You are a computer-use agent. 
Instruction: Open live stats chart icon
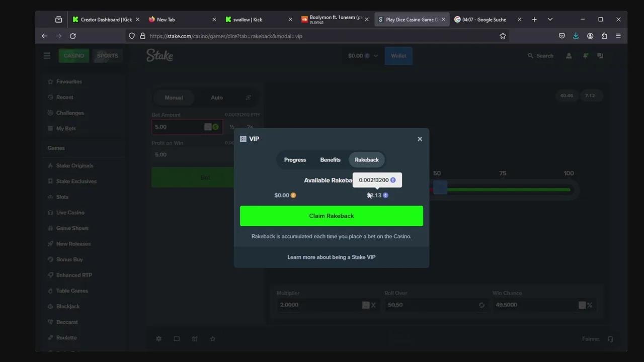(195, 339)
